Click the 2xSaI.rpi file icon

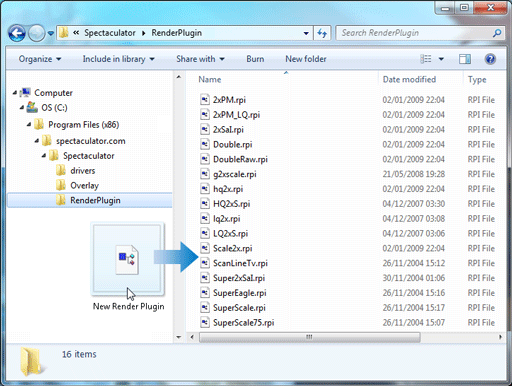point(205,129)
